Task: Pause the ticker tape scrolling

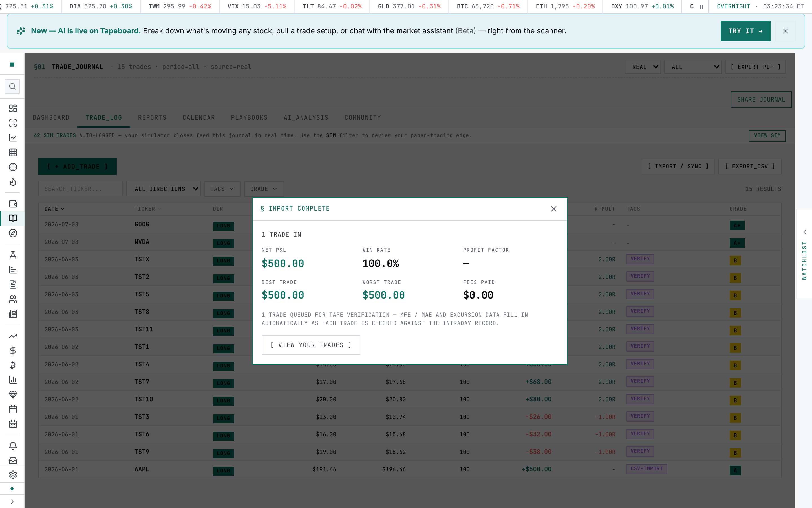Action: [701, 6]
